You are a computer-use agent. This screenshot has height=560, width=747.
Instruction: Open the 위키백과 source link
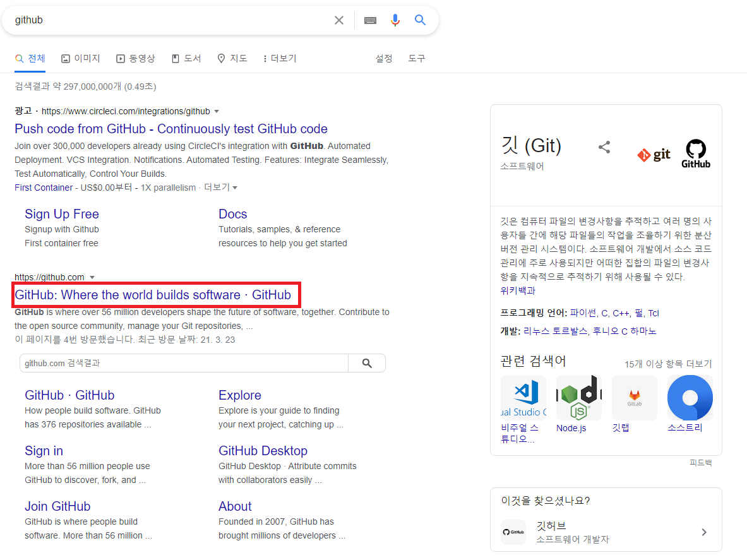point(518,290)
